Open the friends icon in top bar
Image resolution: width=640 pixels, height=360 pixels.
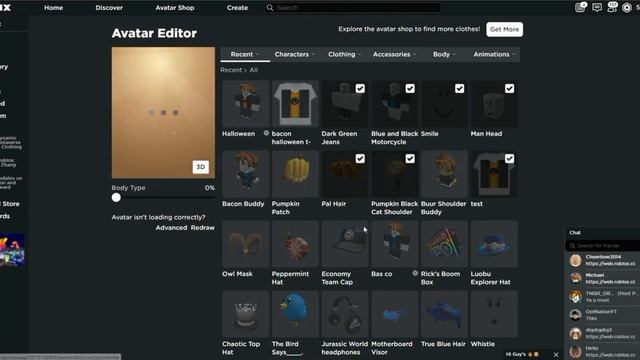point(612,7)
